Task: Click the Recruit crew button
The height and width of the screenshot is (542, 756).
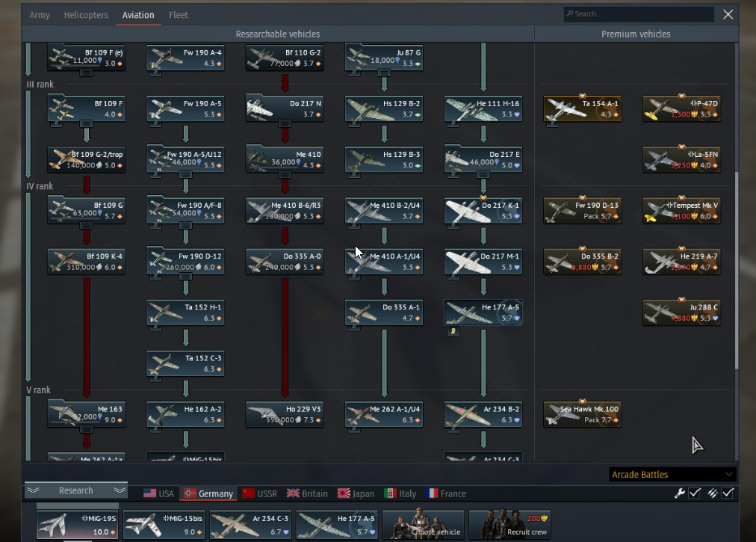Action: 509,525
